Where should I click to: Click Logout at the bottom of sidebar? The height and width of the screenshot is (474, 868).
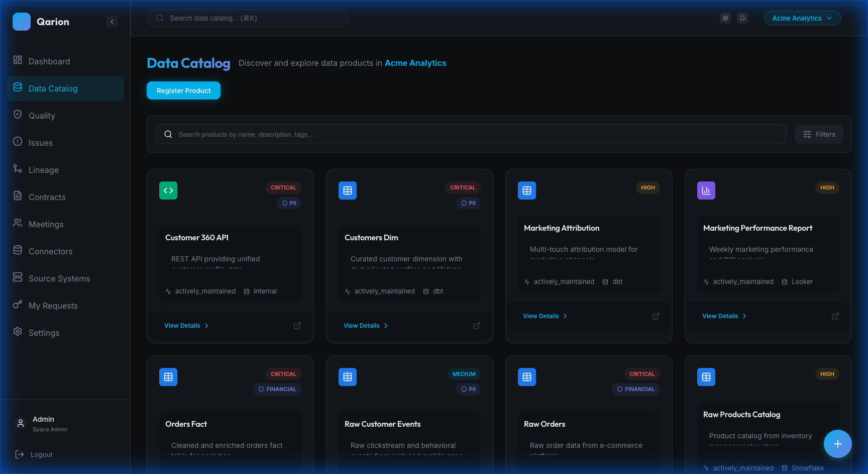(x=41, y=454)
